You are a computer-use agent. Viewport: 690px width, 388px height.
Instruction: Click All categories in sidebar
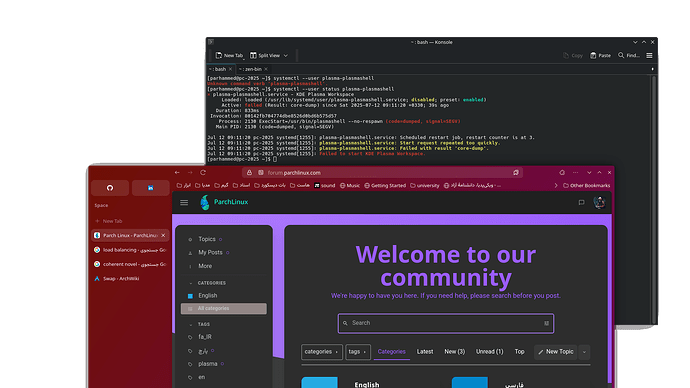(224, 308)
